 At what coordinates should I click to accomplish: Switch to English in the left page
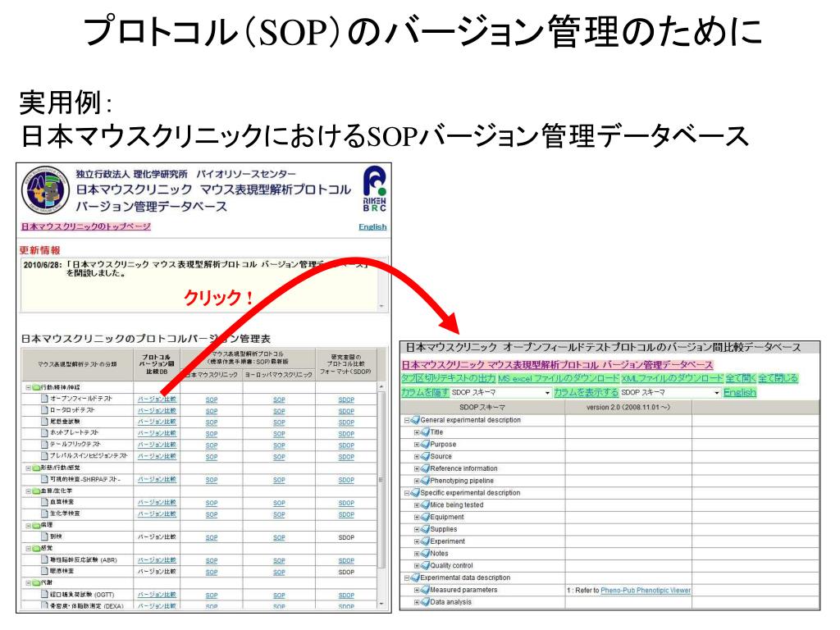[372, 227]
